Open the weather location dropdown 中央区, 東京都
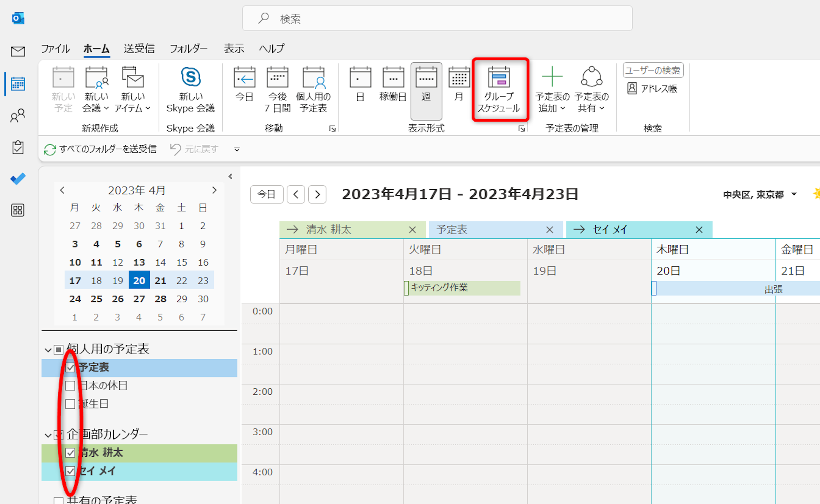This screenshot has height=504, width=820. 794,194
